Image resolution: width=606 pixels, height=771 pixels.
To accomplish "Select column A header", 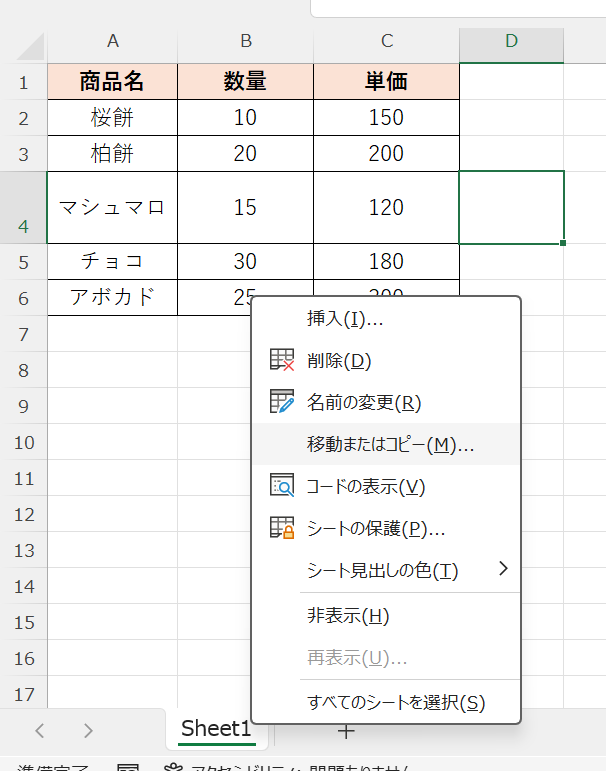I will (113, 41).
